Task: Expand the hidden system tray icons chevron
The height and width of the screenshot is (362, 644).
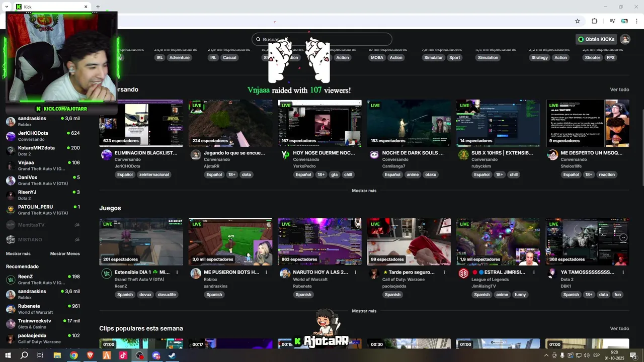Action: click(546, 355)
